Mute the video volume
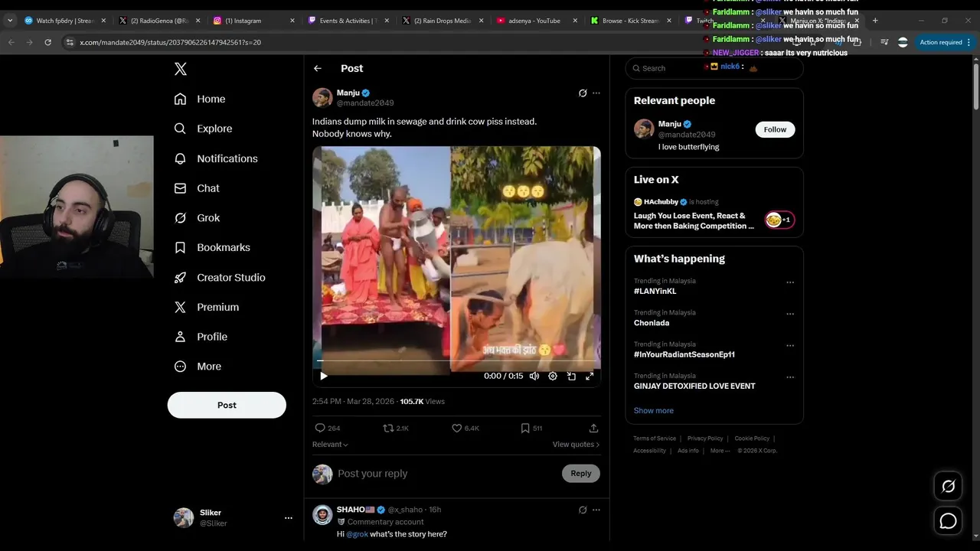 pyautogui.click(x=534, y=376)
